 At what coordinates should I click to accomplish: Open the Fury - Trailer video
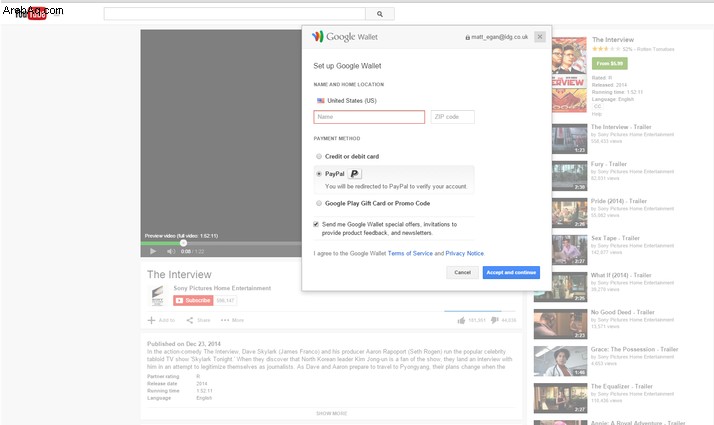point(608,164)
